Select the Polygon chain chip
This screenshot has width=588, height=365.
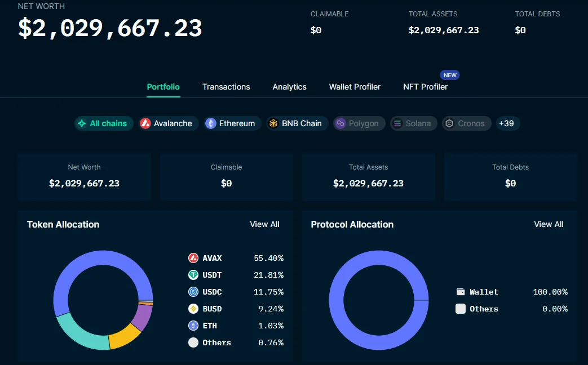point(359,123)
